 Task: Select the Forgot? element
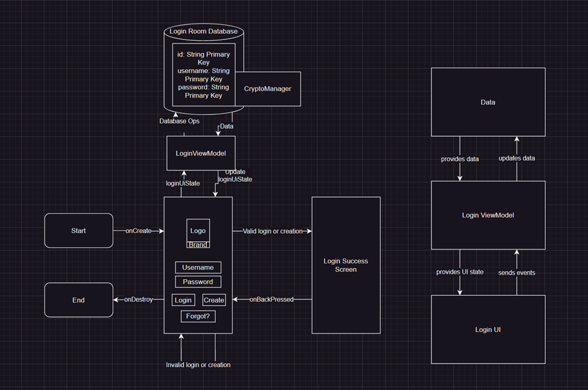[198, 316]
